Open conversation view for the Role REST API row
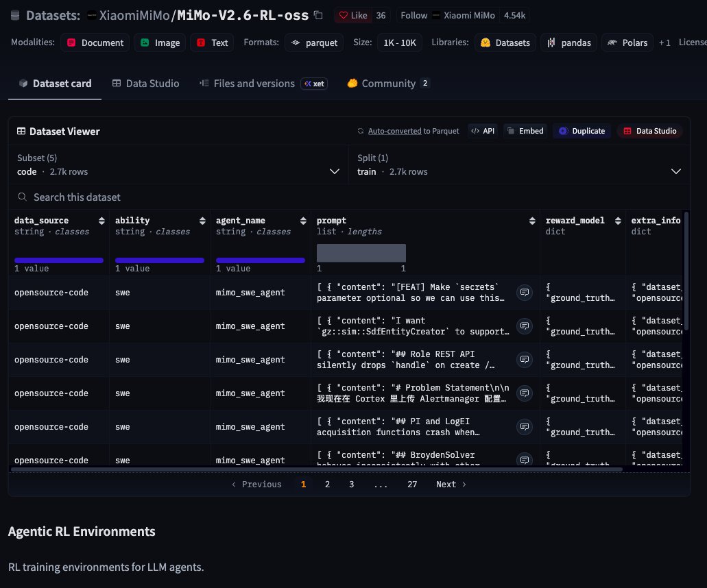 coord(525,360)
